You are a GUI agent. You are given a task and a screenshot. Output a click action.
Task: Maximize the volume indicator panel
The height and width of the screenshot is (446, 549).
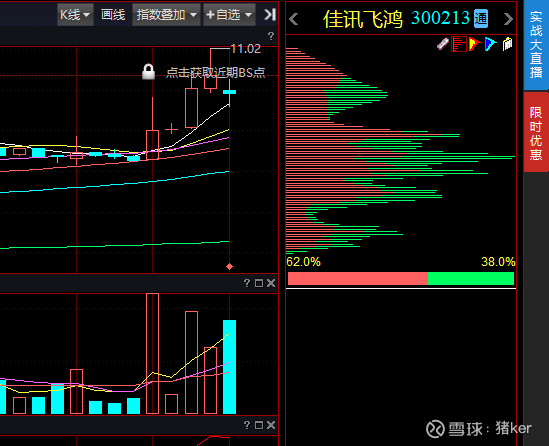(259, 283)
